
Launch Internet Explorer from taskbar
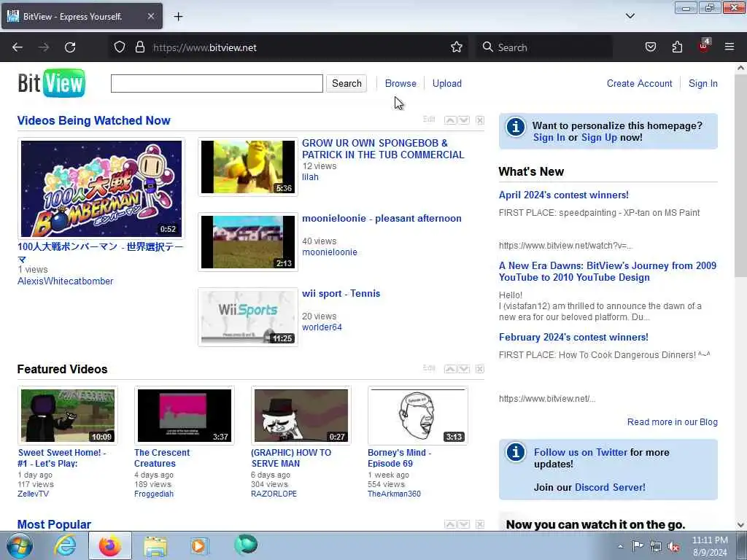coord(64,545)
